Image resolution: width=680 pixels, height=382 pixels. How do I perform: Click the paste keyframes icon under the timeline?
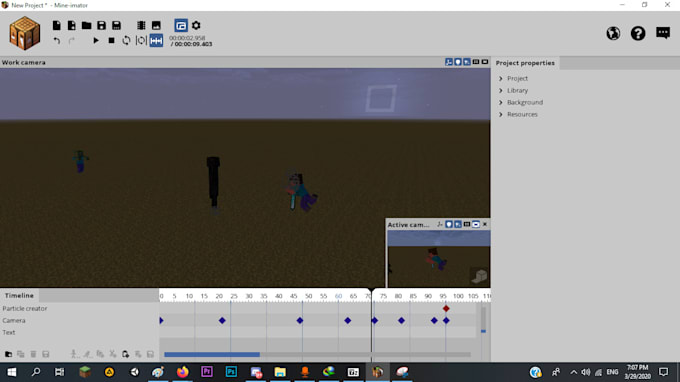pos(125,354)
